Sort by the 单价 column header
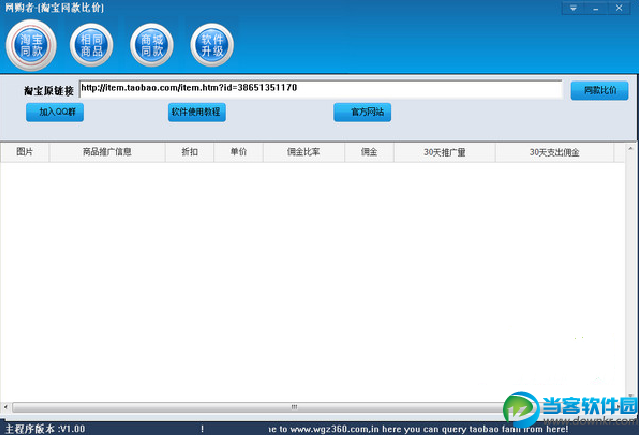 (x=239, y=152)
